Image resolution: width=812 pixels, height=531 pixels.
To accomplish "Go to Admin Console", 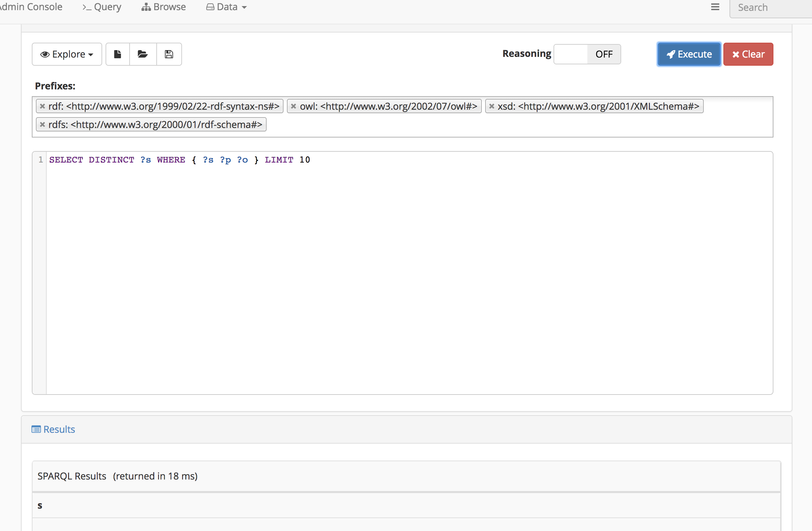I will 31,7.
